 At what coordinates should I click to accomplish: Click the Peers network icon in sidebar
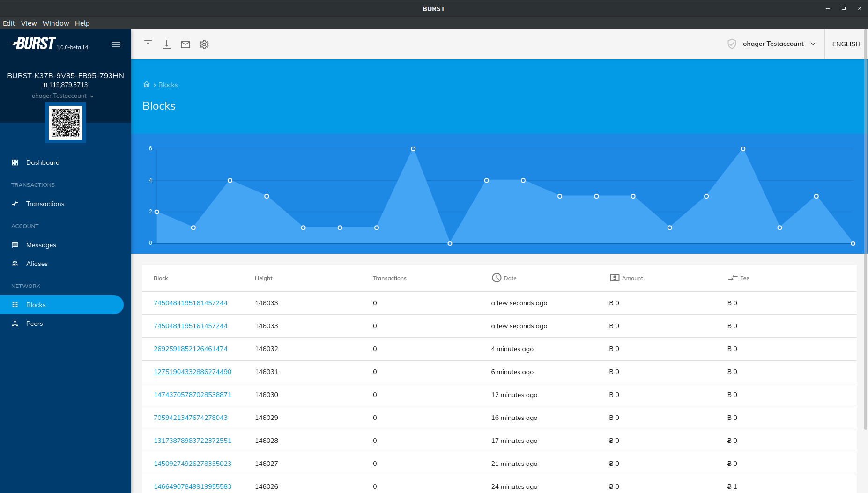(x=15, y=324)
